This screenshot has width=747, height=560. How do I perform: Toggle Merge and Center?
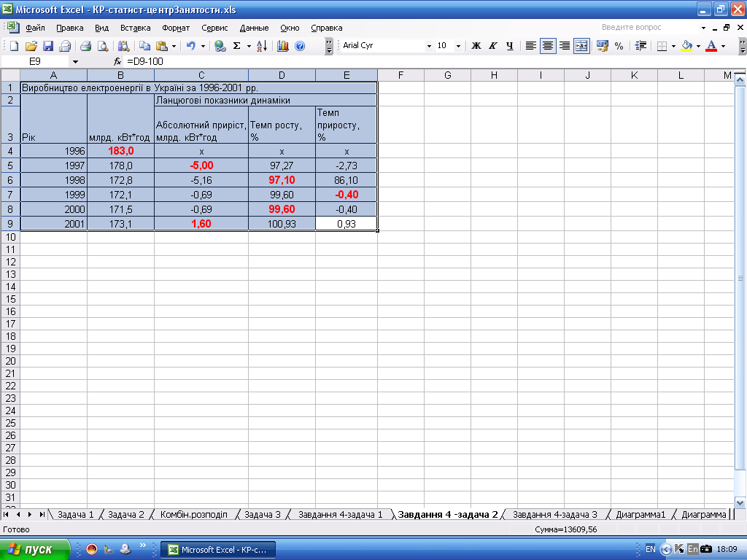coord(581,46)
